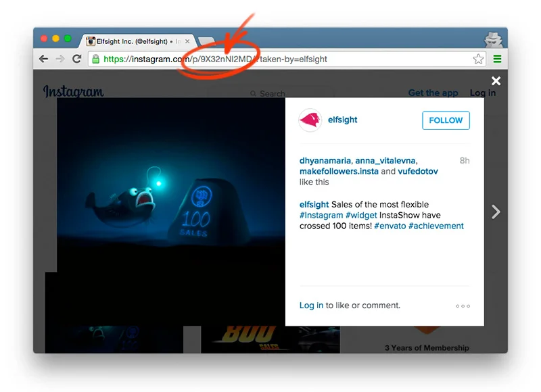Close the post overlay with the white X
541x392 pixels.
pyautogui.click(x=496, y=80)
